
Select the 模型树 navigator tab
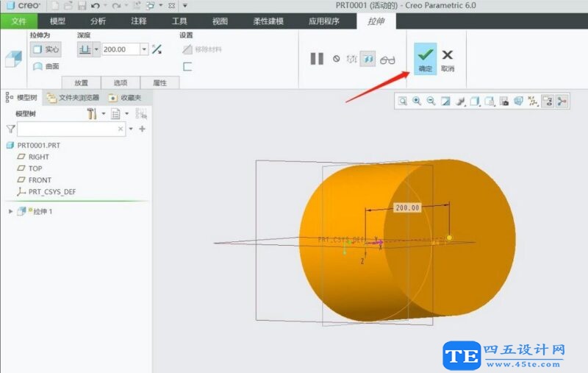tap(22, 98)
